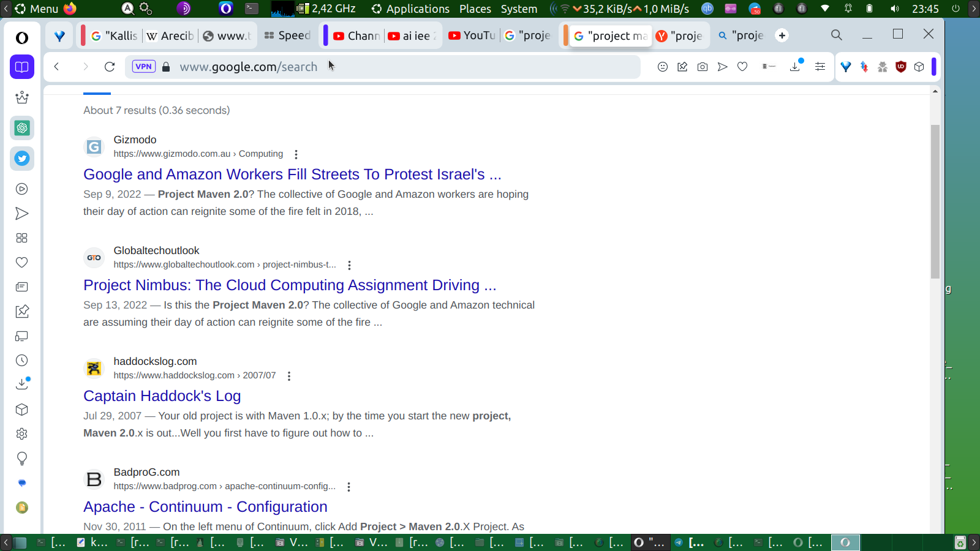This screenshot has width=980, height=551.
Task: Open more options for BadproG.com result
Action: (349, 487)
